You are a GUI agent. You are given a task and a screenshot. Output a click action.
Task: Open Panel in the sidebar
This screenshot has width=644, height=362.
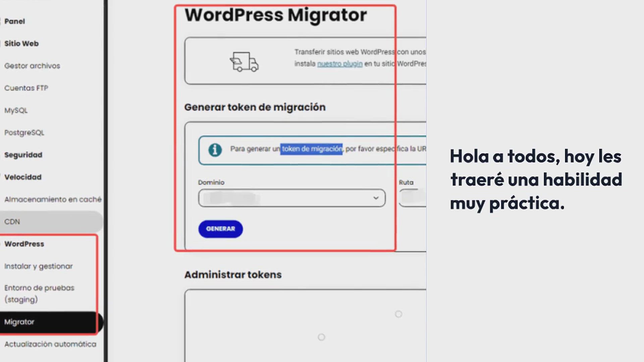point(15,21)
